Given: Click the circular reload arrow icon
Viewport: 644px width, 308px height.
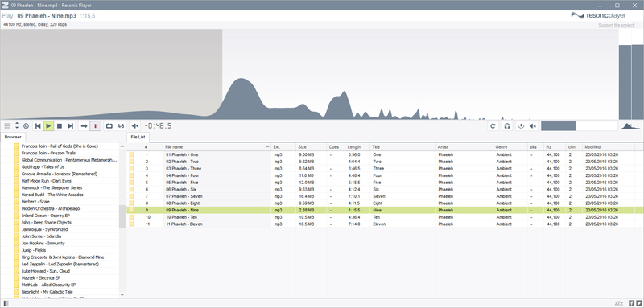Looking at the screenshot, I should (x=493, y=126).
